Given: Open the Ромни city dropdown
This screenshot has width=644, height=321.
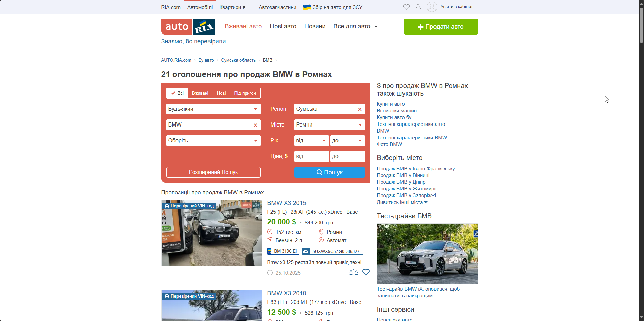Looking at the screenshot, I should (x=330, y=125).
